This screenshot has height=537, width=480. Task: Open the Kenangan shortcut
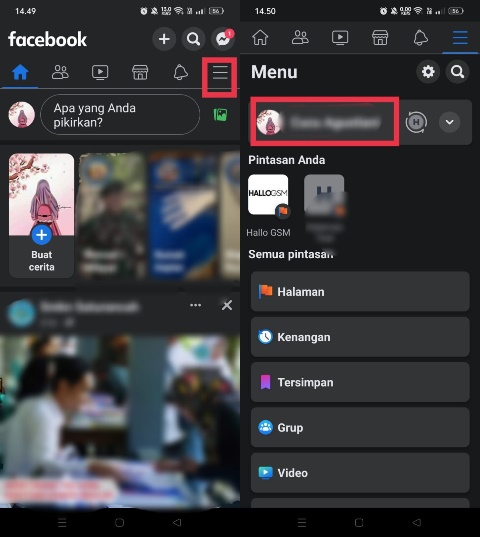pyautogui.click(x=360, y=337)
